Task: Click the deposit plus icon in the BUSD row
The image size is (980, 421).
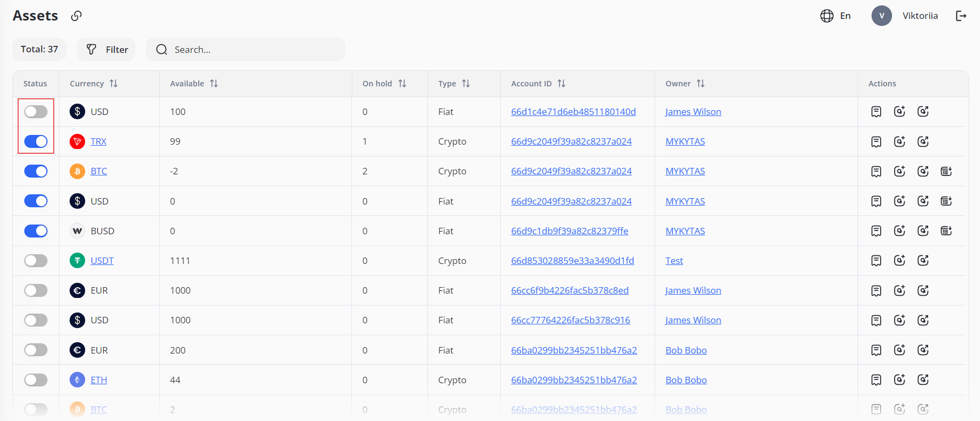Action: (x=900, y=231)
